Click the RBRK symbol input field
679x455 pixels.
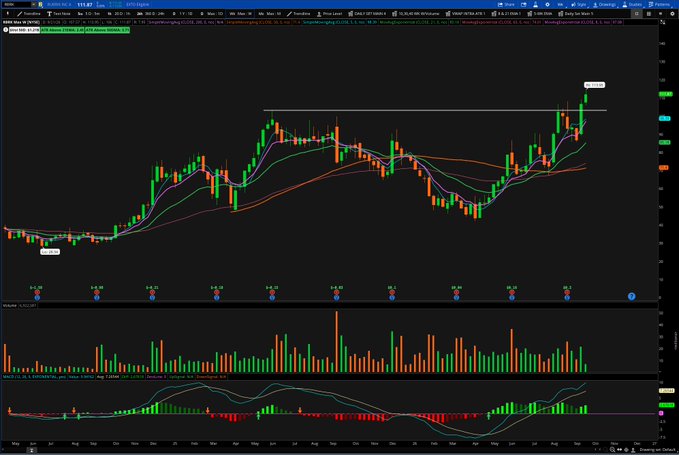[17, 4]
